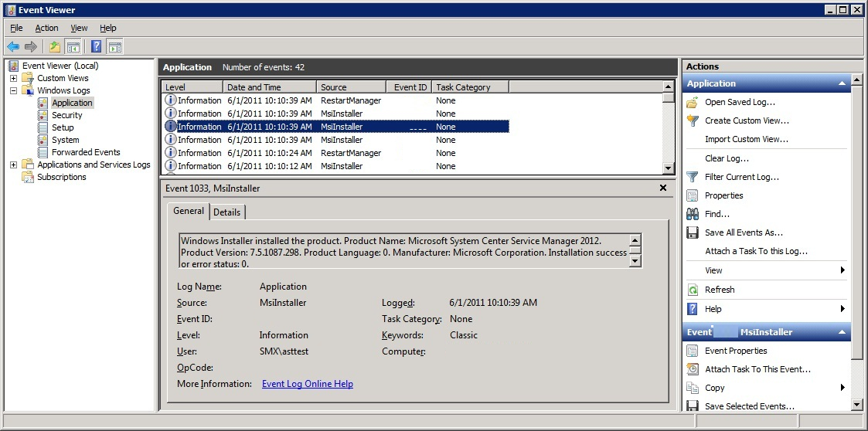Select MsiInstaller event at 10:10:12 AM
Viewport: 868px width, 431px height.
pyautogui.click(x=335, y=166)
